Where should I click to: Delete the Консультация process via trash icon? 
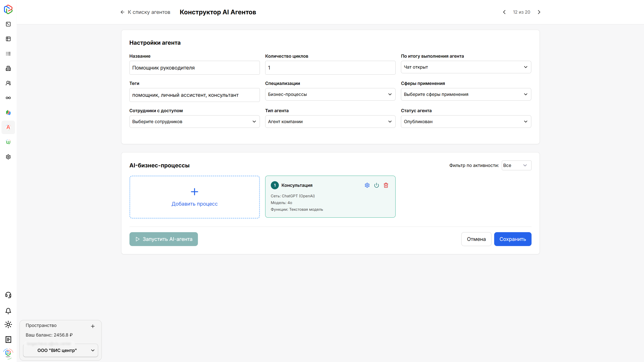(386, 185)
